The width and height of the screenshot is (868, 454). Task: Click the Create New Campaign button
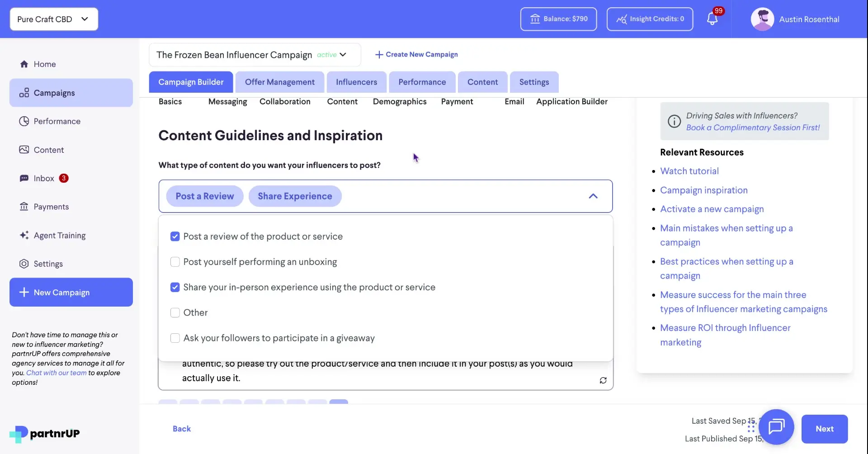click(416, 54)
